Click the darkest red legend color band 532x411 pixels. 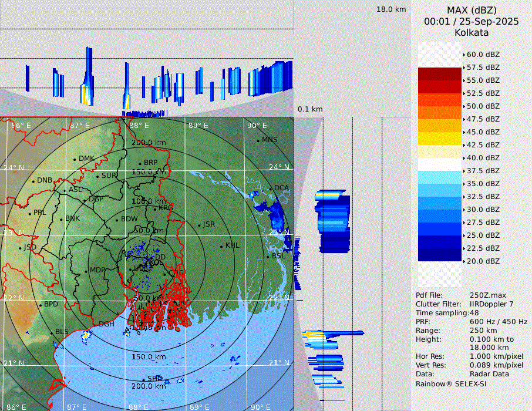[x=439, y=74]
